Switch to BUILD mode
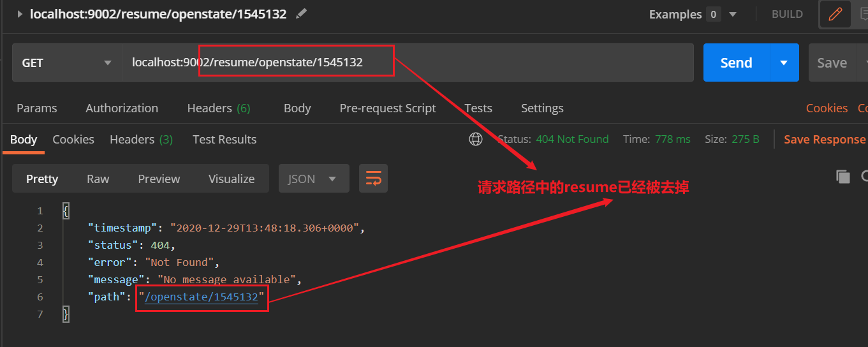 (787, 14)
